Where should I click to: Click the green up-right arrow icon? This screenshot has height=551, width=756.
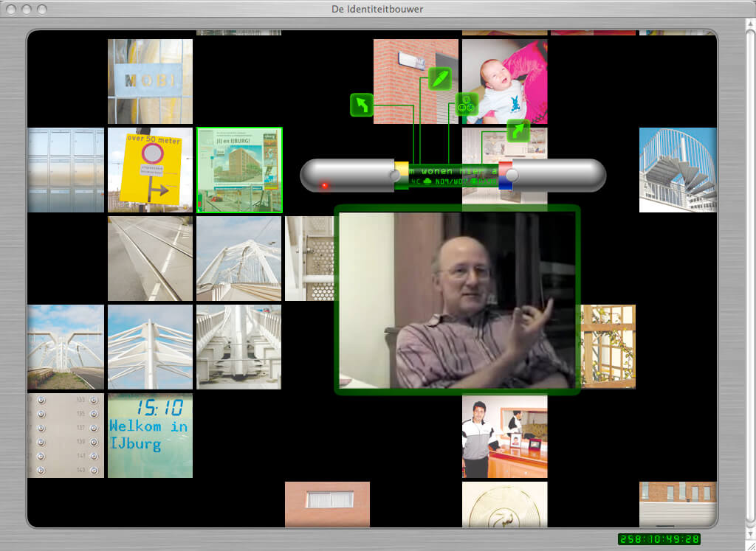tap(518, 131)
